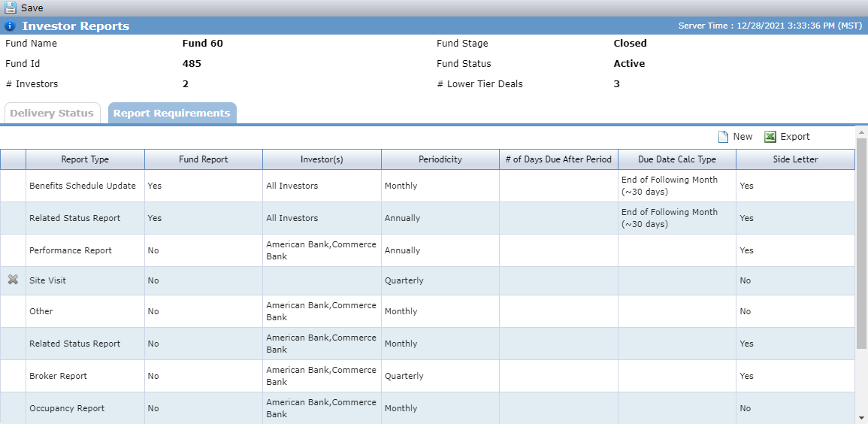Image resolution: width=868 pixels, height=424 pixels.
Task: Click the blue info icon beside Investor Reports
Action: click(x=10, y=26)
